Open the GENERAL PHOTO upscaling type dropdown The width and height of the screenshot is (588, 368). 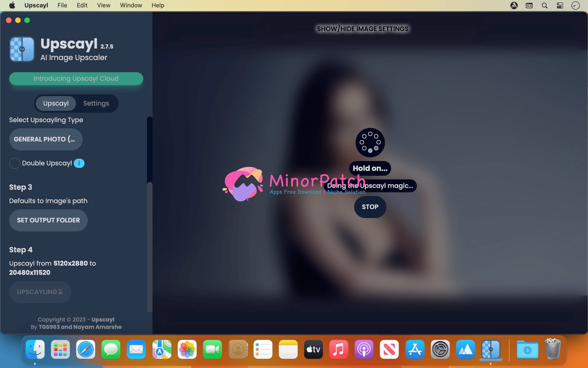point(46,139)
